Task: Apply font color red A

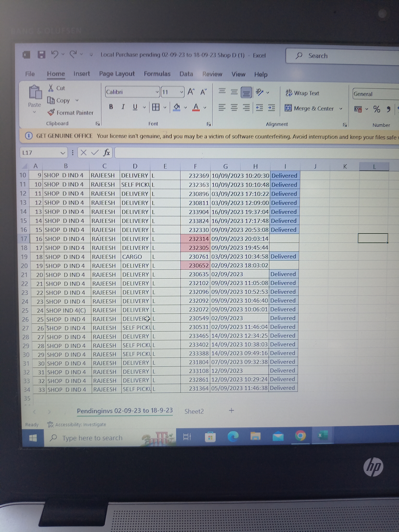Action: 196,107
